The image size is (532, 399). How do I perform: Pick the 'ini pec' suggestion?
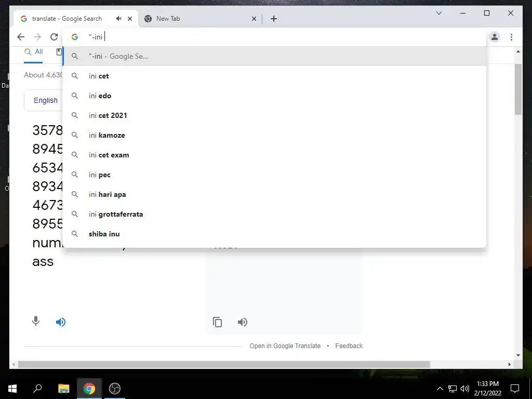pyautogui.click(x=274, y=175)
